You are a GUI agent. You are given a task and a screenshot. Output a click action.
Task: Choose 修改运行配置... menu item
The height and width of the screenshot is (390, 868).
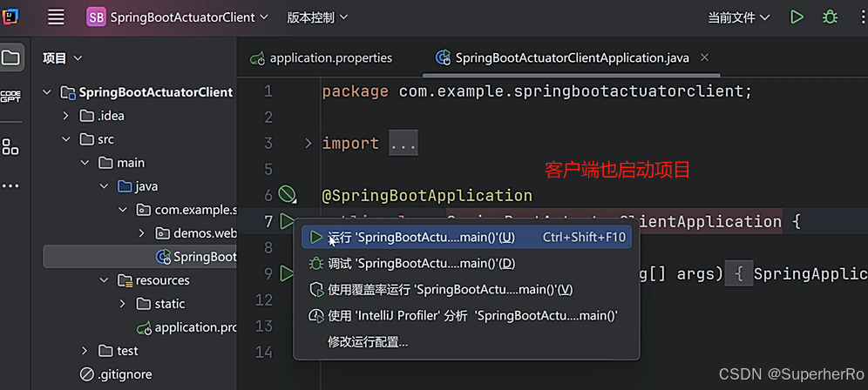tap(466, 342)
